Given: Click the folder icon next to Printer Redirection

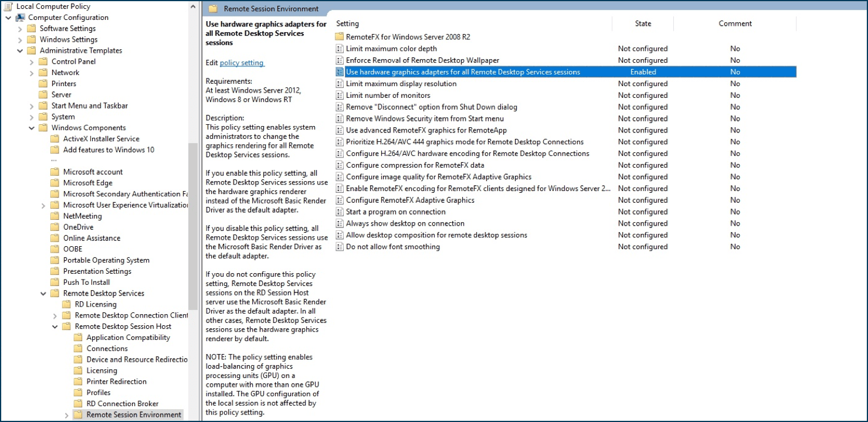Looking at the screenshot, I should coord(78,382).
